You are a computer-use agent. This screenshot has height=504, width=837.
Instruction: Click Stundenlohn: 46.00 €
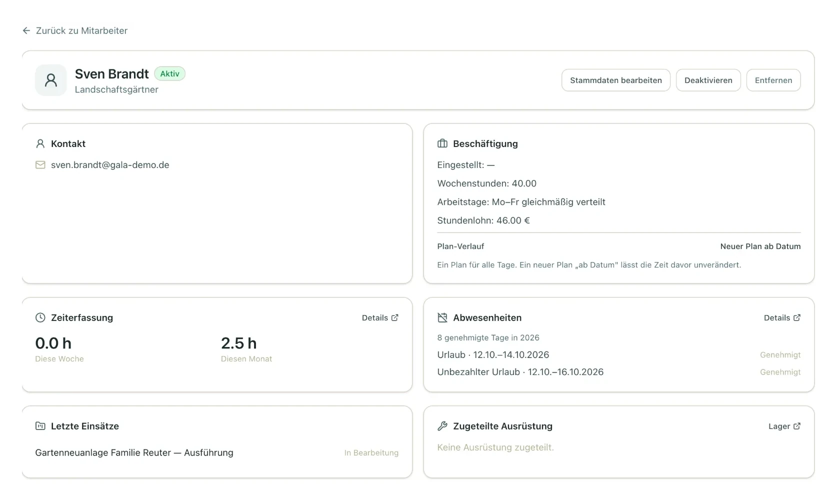483,220
